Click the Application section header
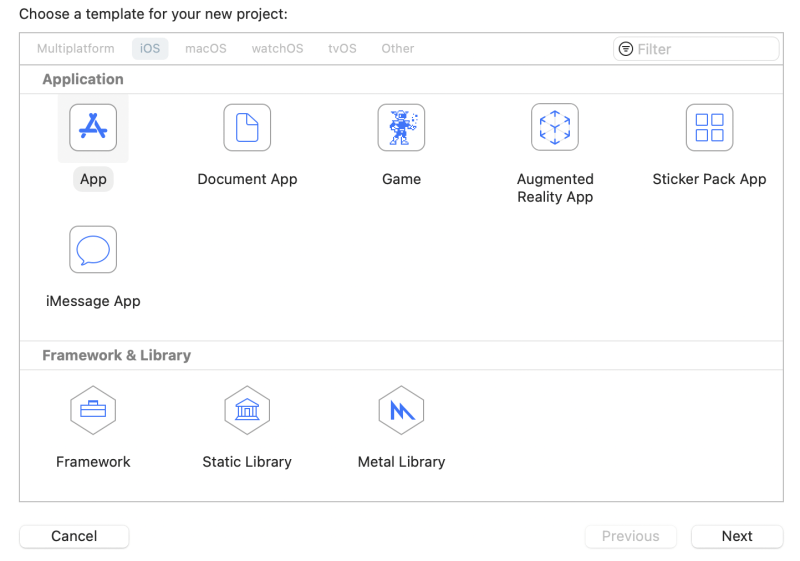 point(83,80)
